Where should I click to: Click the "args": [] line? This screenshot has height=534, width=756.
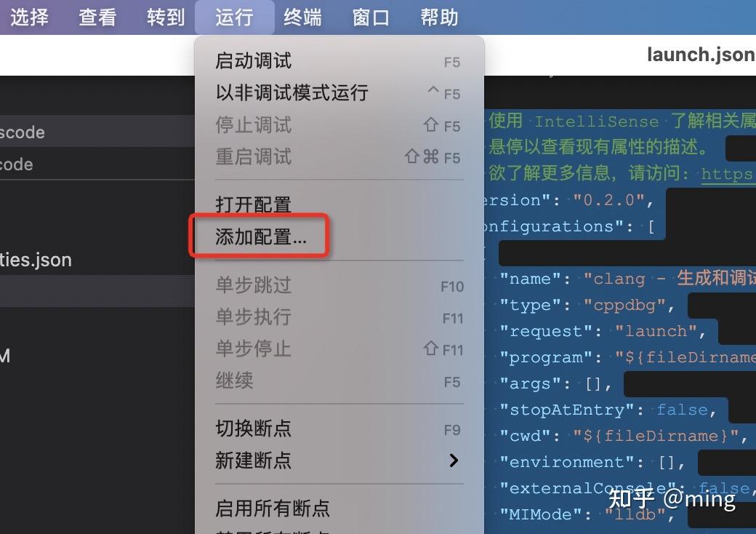pyautogui.click(x=555, y=383)
